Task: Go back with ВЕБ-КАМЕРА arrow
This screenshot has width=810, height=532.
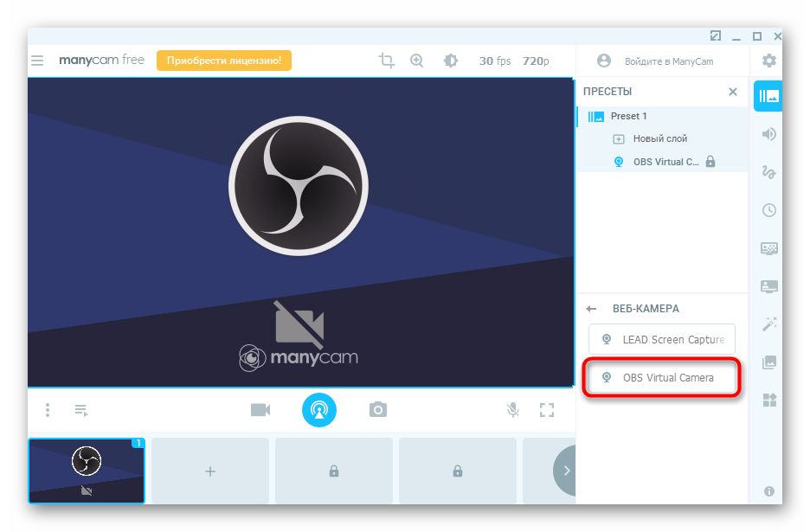Action: click(591, 309)
